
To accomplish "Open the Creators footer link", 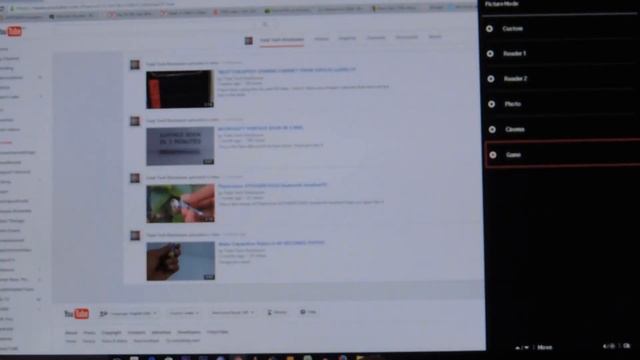I will [x=136, y=333].
